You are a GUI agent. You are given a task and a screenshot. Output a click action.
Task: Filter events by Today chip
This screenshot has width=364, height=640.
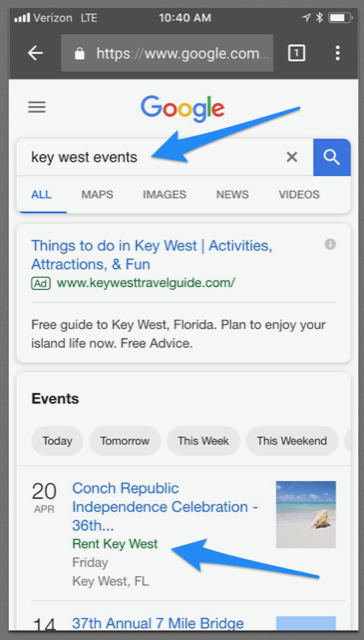58,441
